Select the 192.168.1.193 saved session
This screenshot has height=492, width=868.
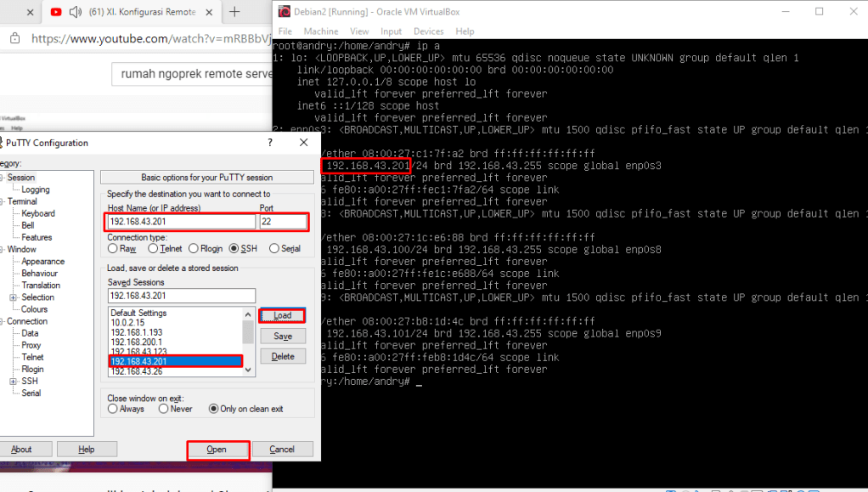click(x=136, y=332)
